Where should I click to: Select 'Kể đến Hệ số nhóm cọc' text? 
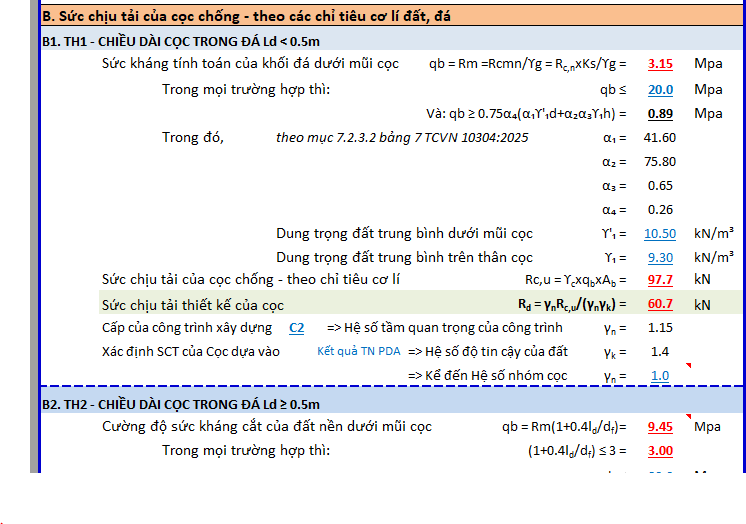click(496, 376)
